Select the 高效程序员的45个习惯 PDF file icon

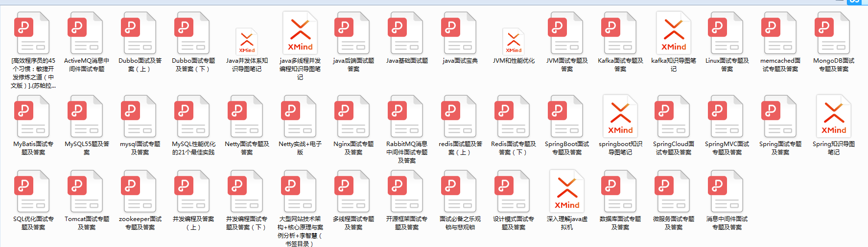point(32,33)
